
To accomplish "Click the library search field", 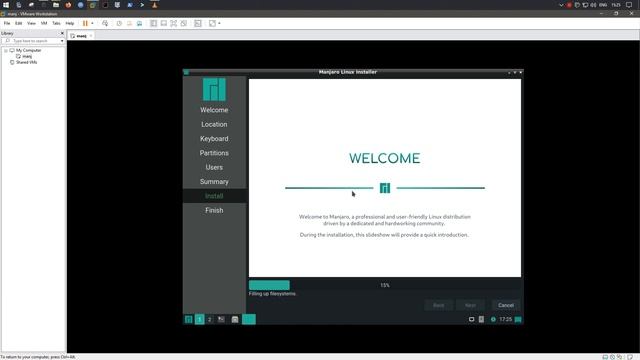I will tap(33, 41).
